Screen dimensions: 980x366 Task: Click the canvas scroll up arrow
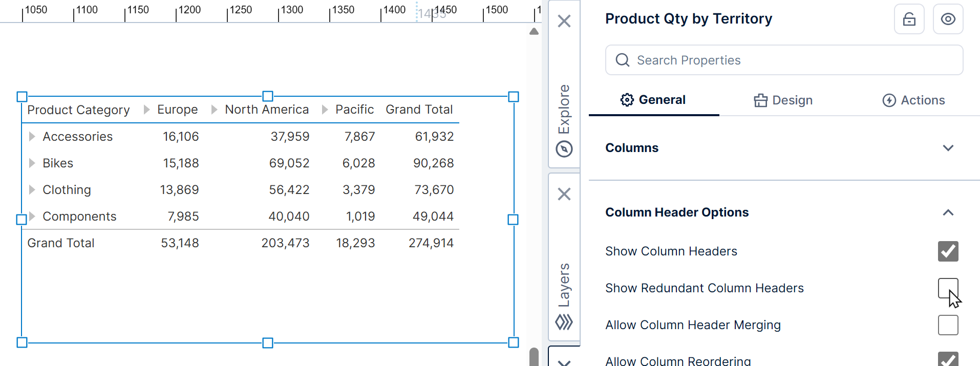click(x=534, y=32)
